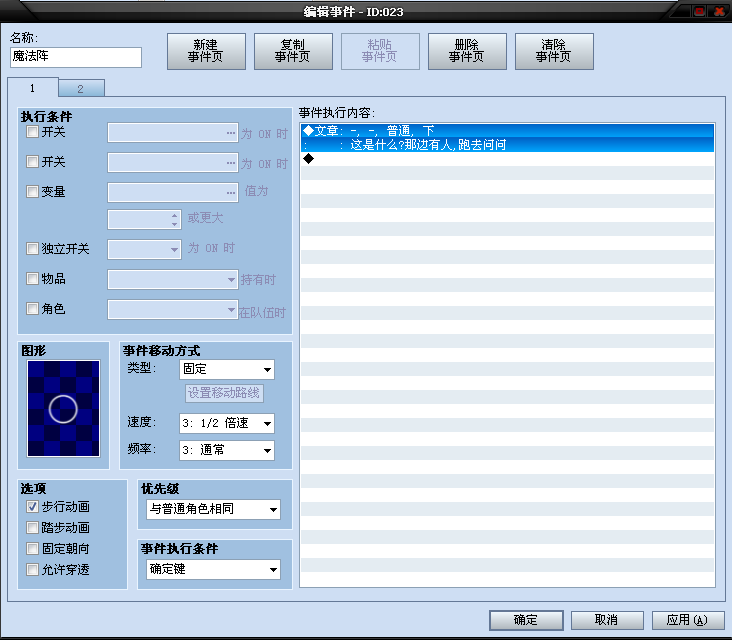Open the 独立开关 selection dropdown

tap(144, 249)
